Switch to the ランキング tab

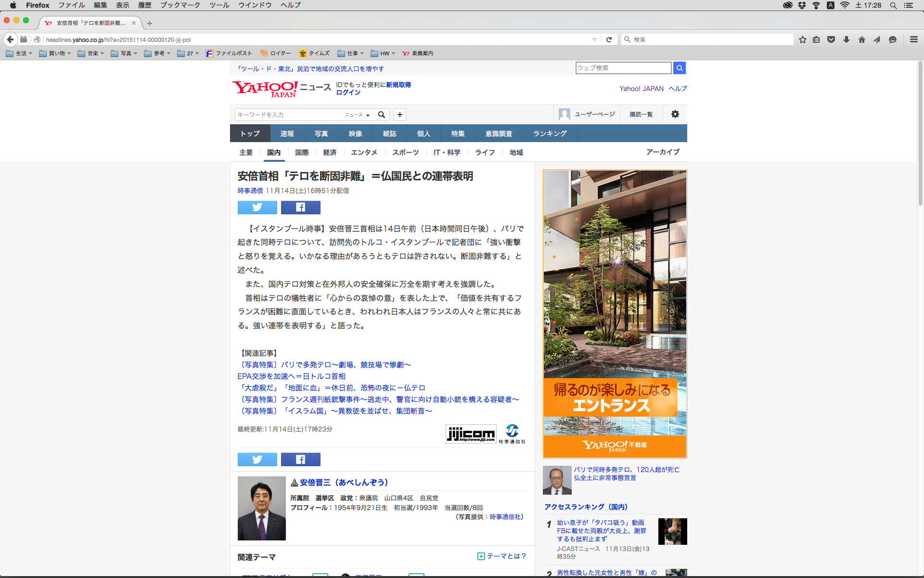[550, 133]
